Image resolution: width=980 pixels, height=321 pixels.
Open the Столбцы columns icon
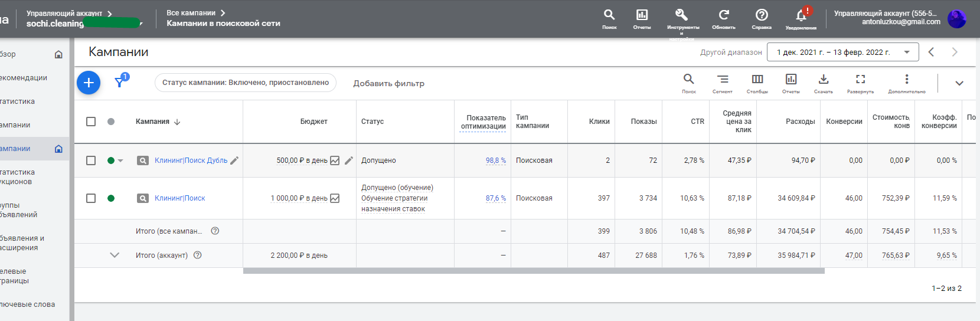coord(757,79)
